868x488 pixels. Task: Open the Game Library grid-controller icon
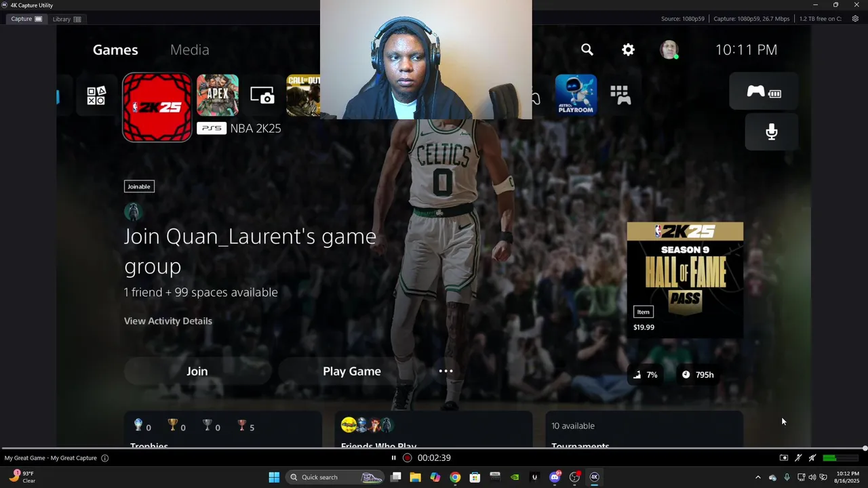click(x=620, y=96)
